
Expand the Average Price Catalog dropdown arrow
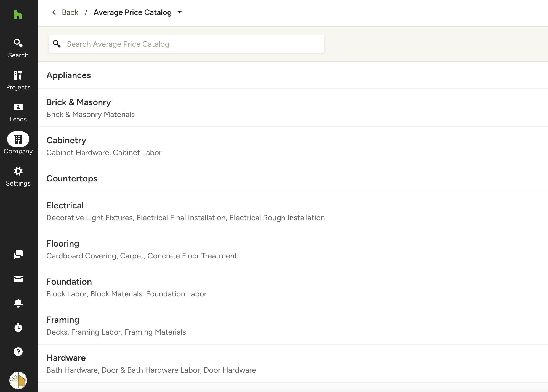pos(180,12)
